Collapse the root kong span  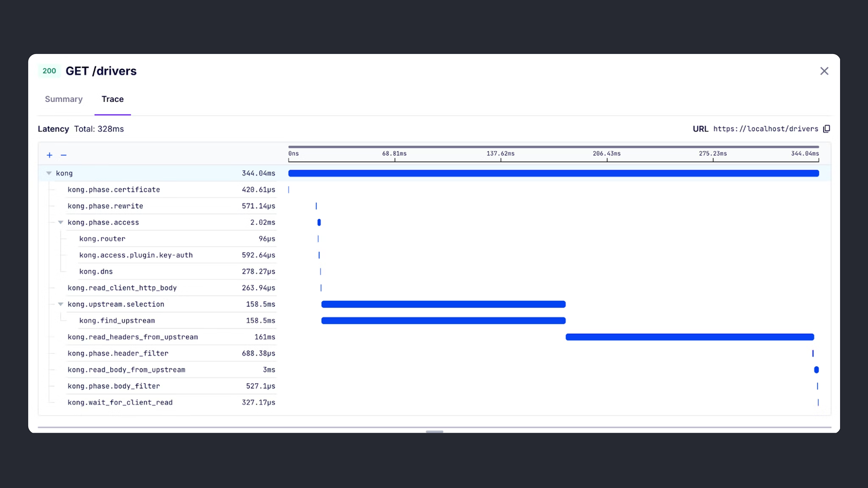(49, 173)
